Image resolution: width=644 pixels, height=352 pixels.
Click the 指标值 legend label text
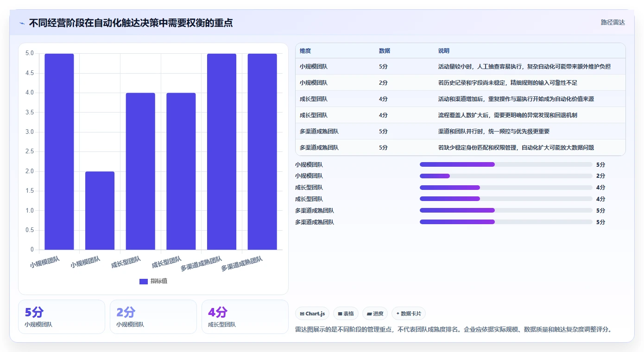pos(159,281)
